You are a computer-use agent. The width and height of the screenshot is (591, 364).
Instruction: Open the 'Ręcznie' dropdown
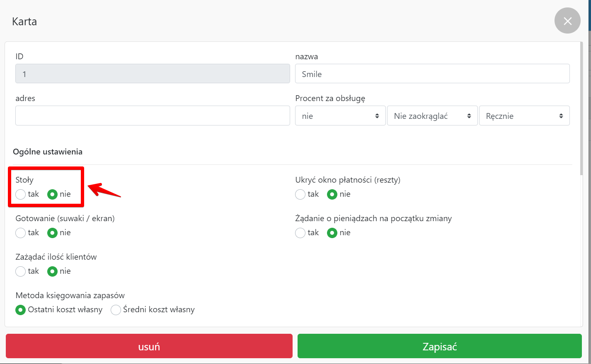pos(524,116)
